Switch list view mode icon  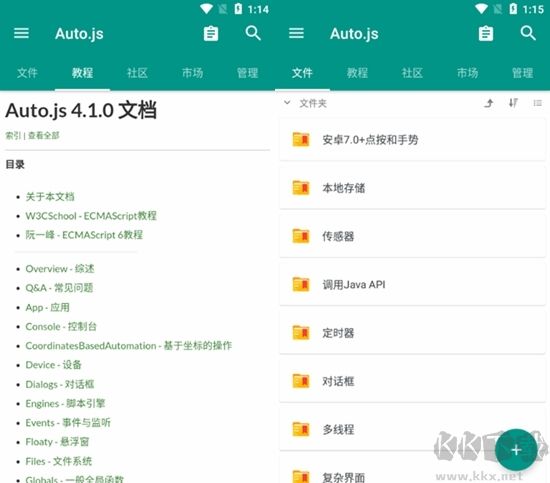coord(537,103)
